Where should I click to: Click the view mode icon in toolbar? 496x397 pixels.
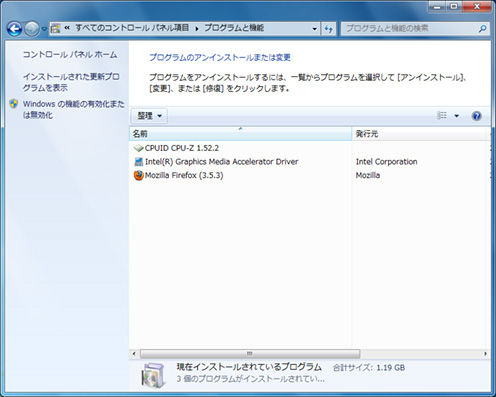(x=442, y=116)
